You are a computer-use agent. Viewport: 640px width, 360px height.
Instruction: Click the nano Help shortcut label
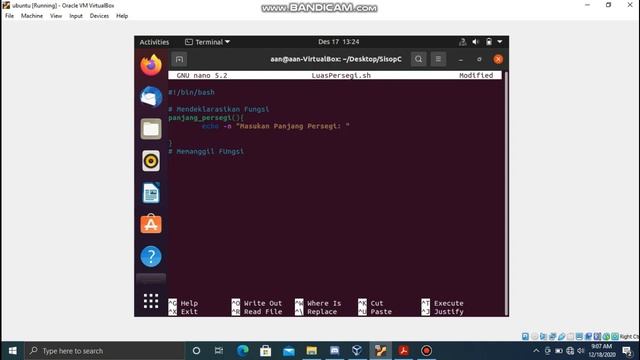(189, 303)
